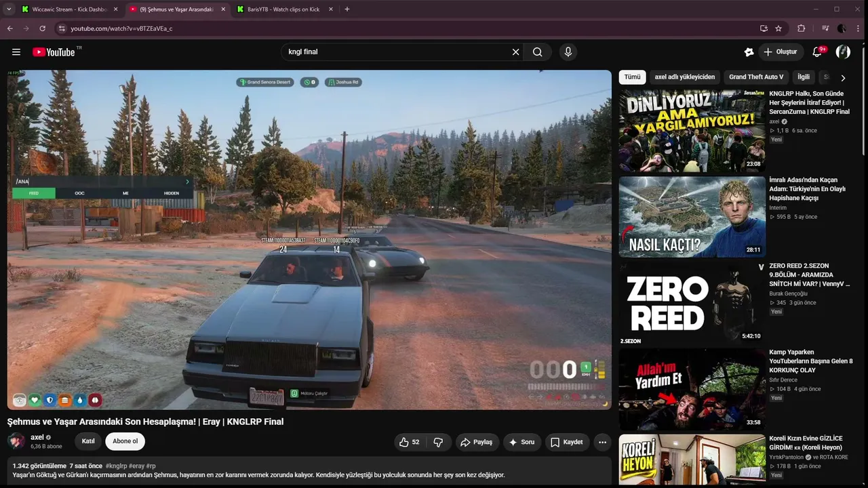This screenshot has height=488, width=868.
Task: Open the KNGLRP Halkı video thumbnail
Action: tap(692, 130)
